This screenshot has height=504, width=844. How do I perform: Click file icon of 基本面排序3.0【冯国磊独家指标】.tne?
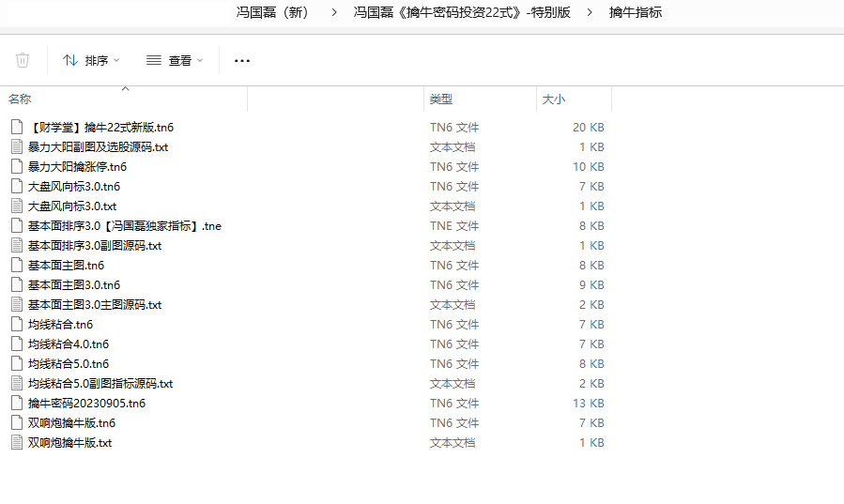17,226
